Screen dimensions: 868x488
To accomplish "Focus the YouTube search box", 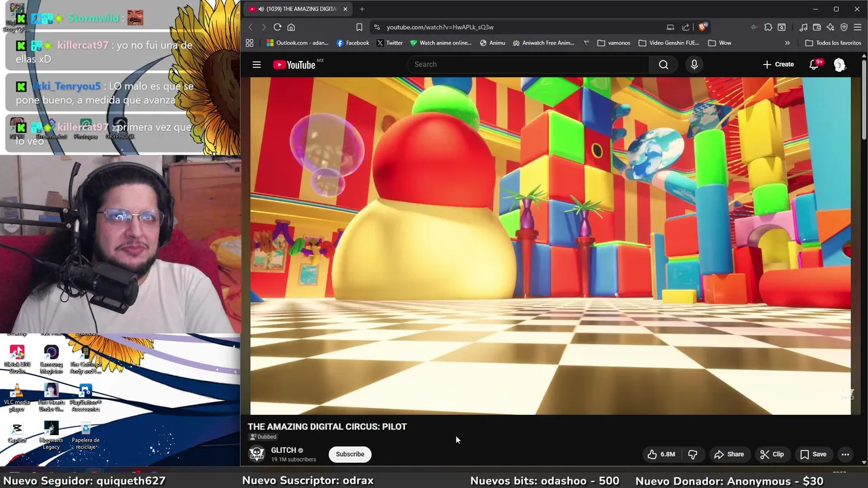I will pos(528,64).
